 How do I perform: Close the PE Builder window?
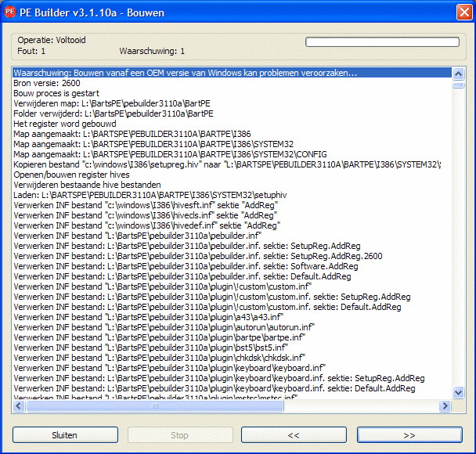coord(464,13)
